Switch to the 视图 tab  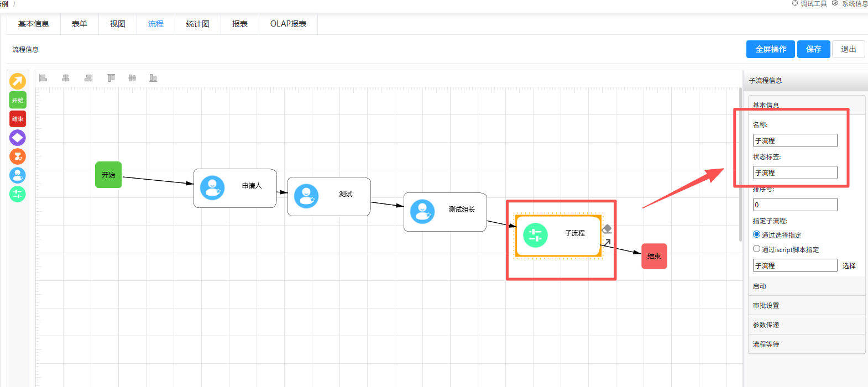click(x=118, y=24)
